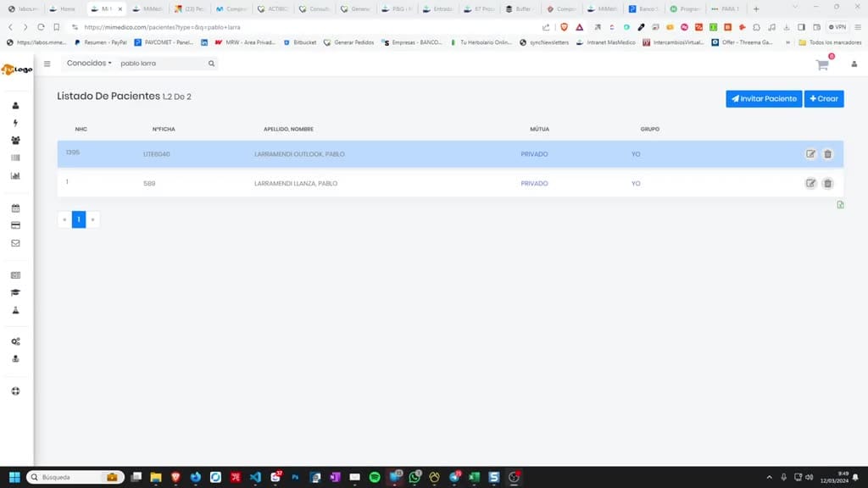Delete patient Larramendi Outlook, Pablo
868x488 pixels.
[827, 154]
